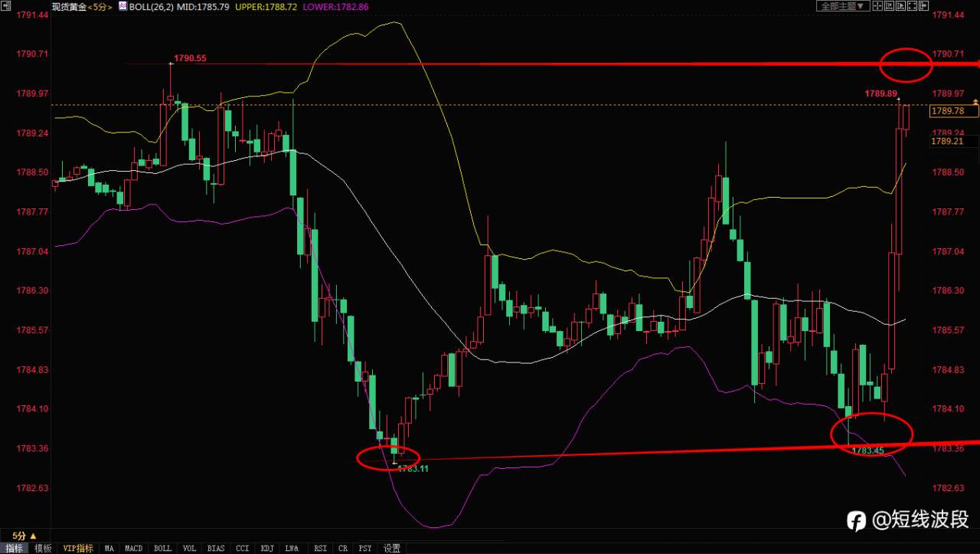This screenshot has height=554, width=980.
Task: Open the 设置 settings button
Action: pyautogui.click(x=392, y=548)
